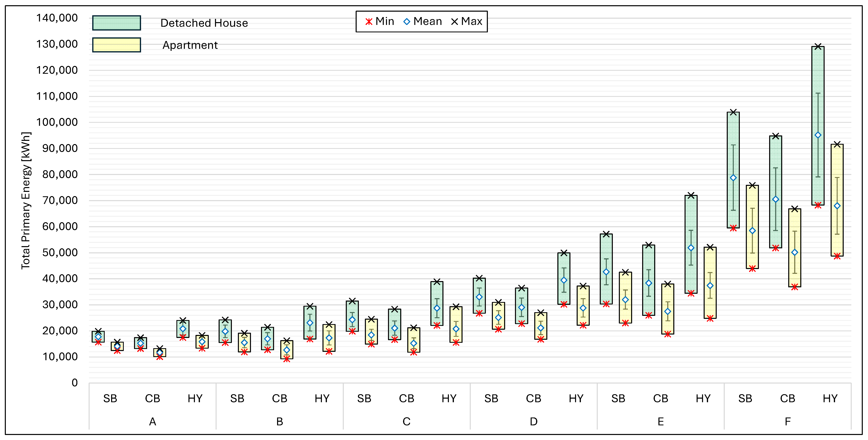Select the 'Detached House' legend label
Viewport: 868px width, 440px height.
click(x=204, y=23)
